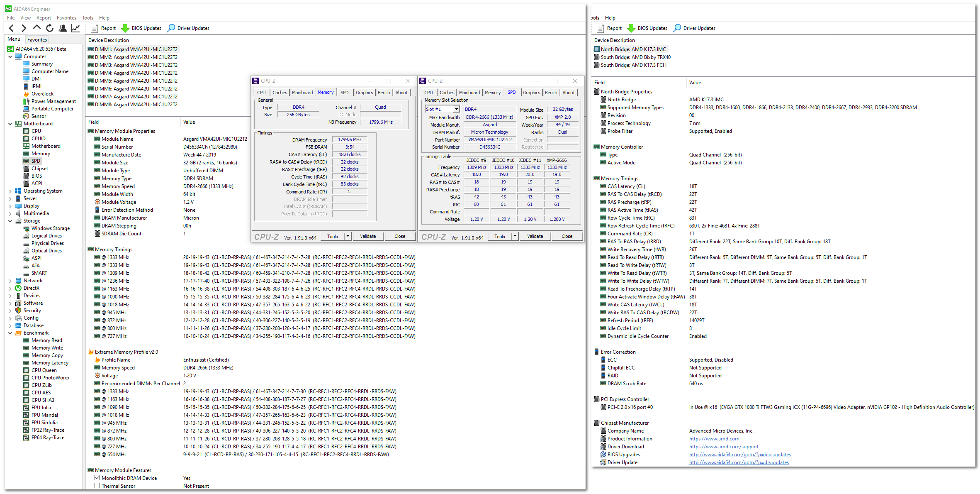Switch to Graphics tab in CPU-Z SPD window

[531, 93]
